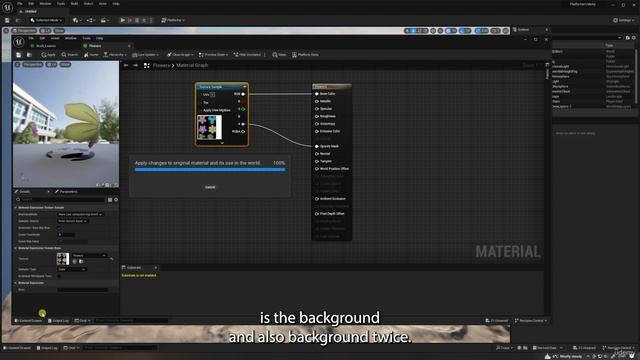The width and height of the screenshot is (640, 360).
Task: Click the Save icon in Material Editor toolbar
Action: (x=18, y=55)
